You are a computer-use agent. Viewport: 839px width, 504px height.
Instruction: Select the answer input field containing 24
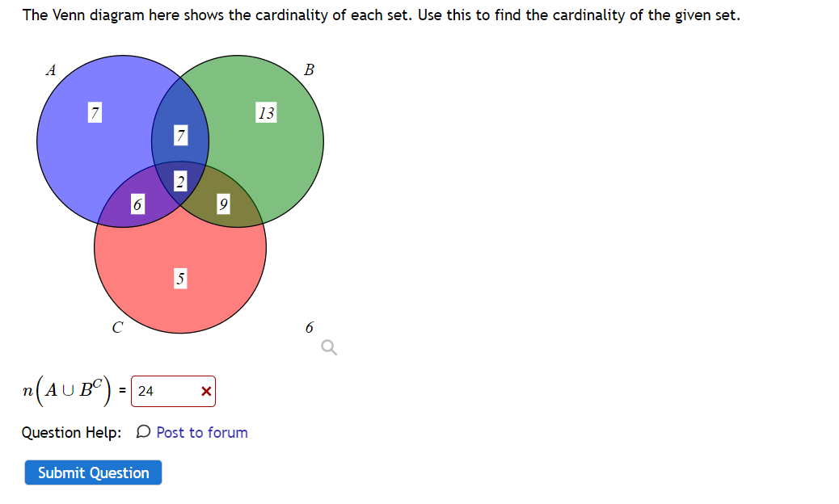pos(166,391)
